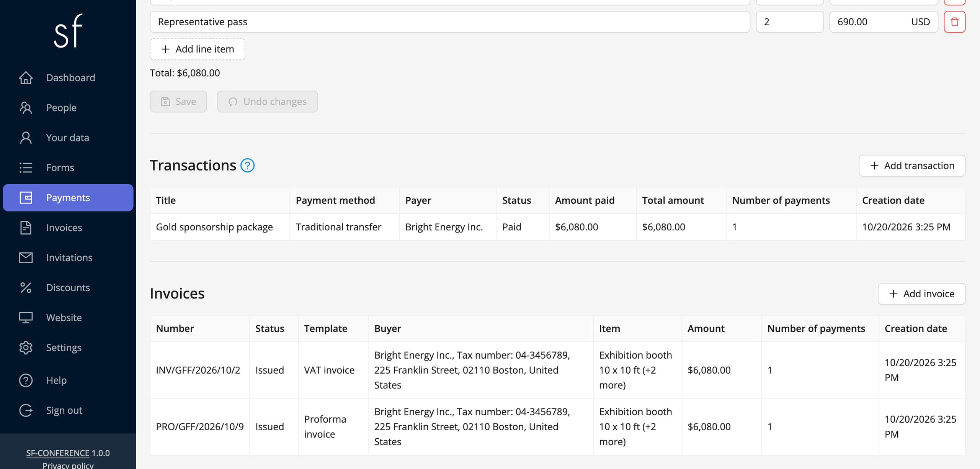
Task: Click the Add invoice button
Action: tap(921, 294)
